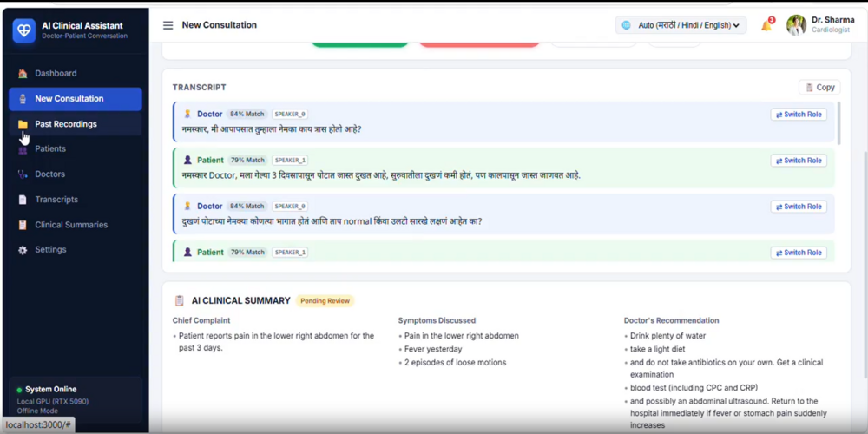Click the clipboard icon beside AI Clinical Summary
This screenshot has width=868, height=434.
[x=180, y=301]
